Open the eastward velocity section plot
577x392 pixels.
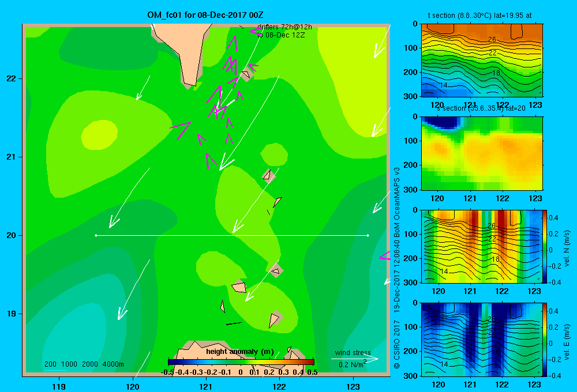(482, 340)
